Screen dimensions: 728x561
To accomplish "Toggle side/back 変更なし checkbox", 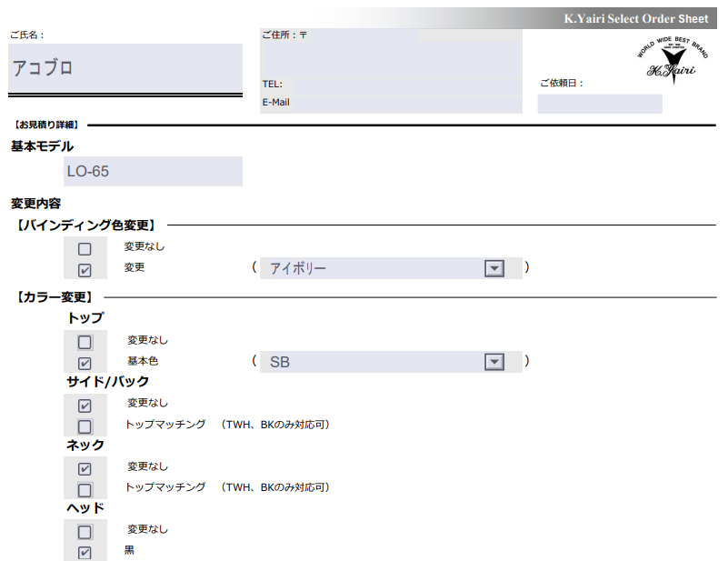I will (x=85, y=406).
